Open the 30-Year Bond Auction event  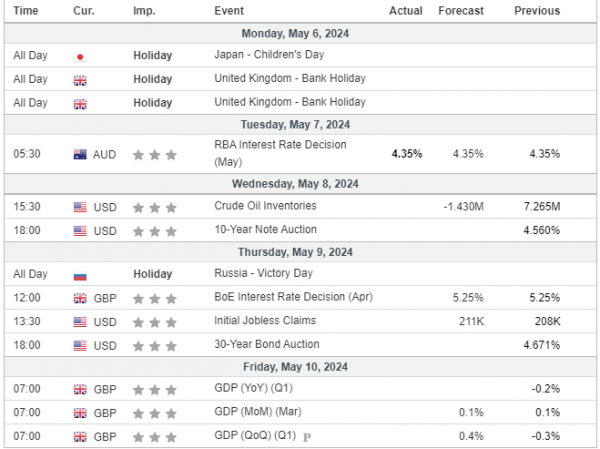(x=267, y=345)
